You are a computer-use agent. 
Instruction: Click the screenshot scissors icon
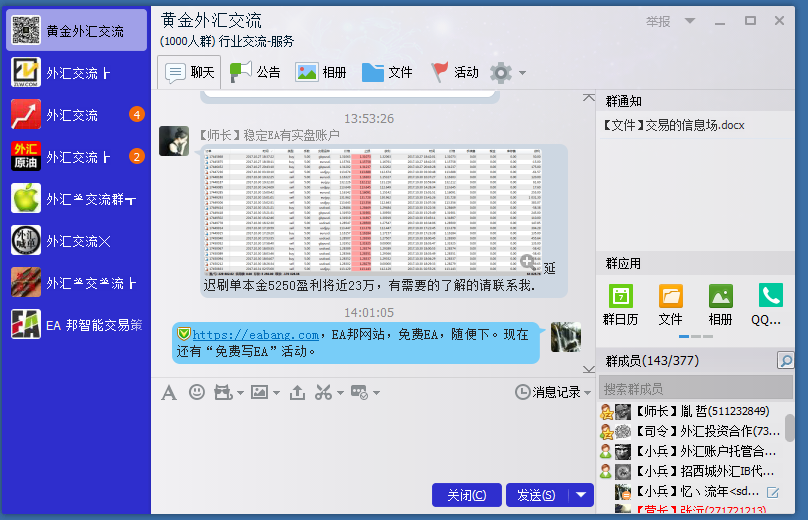coord(323,392)
